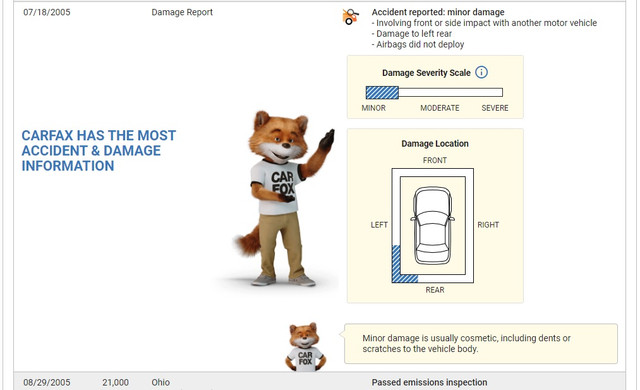Click the small Car Fox mascot by the tip

click(305, 347)
